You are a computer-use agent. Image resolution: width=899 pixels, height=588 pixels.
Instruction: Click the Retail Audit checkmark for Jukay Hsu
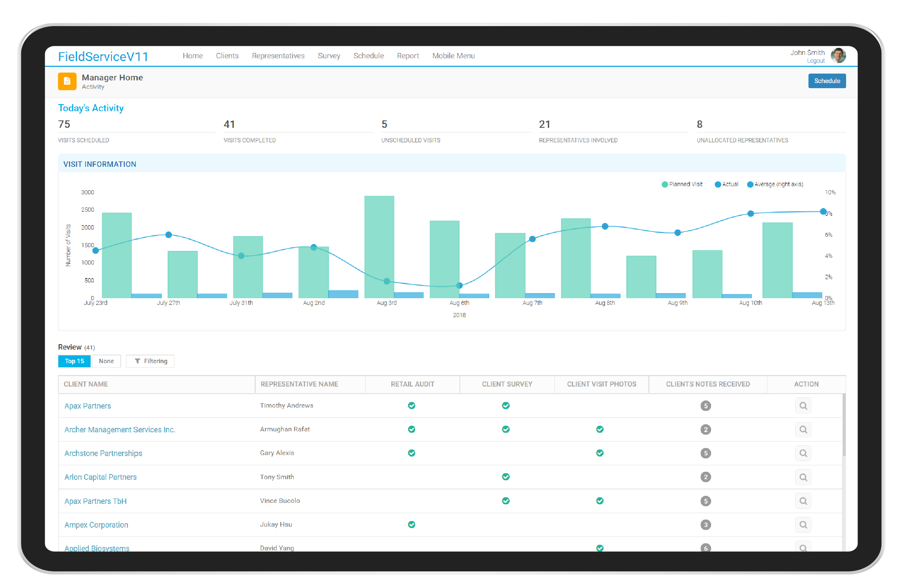[x=412, y=525]
